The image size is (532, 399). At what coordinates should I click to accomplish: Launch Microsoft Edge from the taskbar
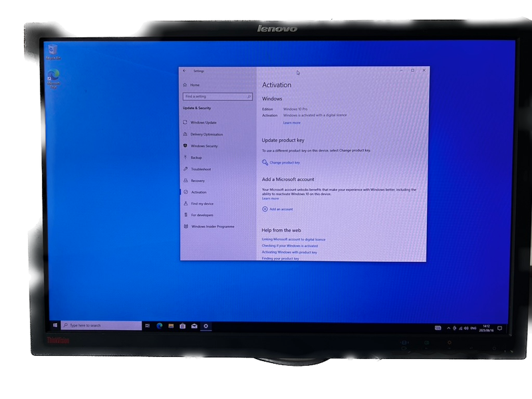click(x=160, y=326)
